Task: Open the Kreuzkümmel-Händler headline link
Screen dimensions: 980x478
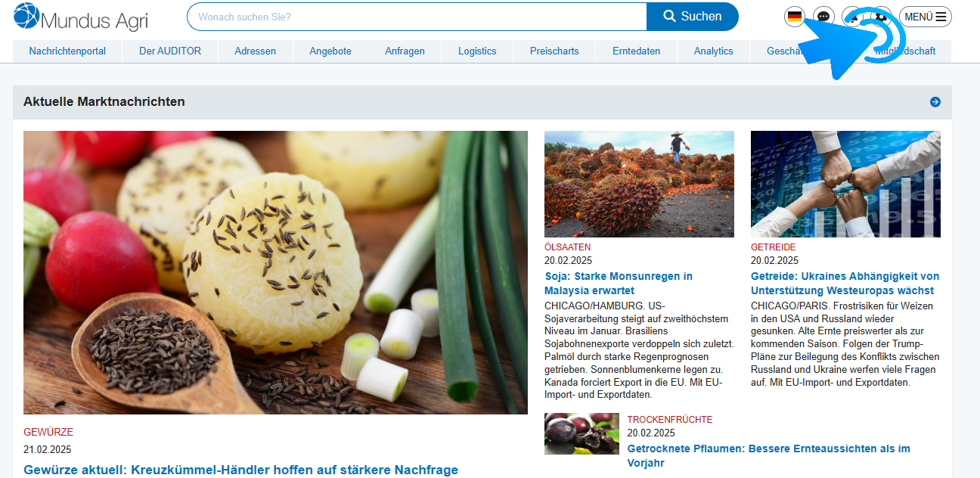Action: click(x=240, y=470)
